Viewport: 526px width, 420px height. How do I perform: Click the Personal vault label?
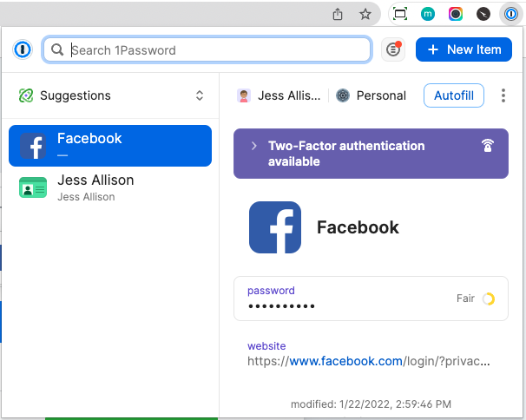(x=381, y=95)
